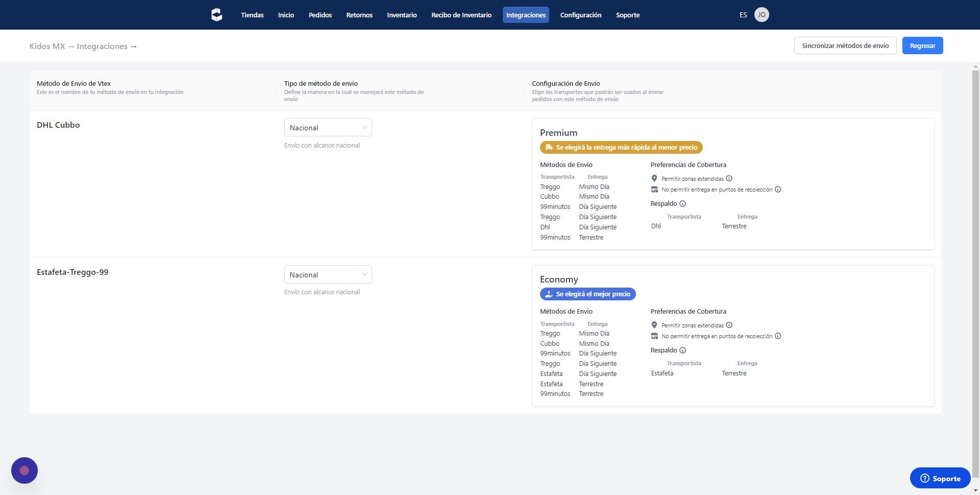Click the Cubbo logo in the navbar
The width and height of the screenshot is (980, 495).
[x=216, y=15]
